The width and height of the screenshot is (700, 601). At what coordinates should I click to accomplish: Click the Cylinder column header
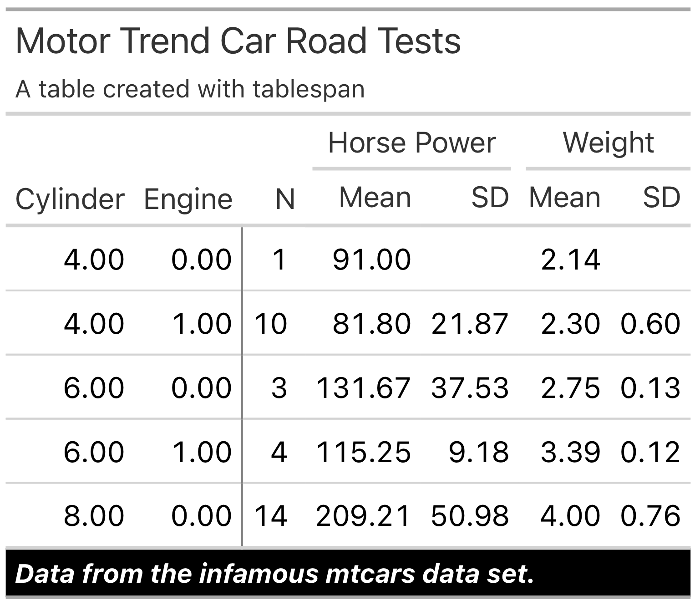(70, 199)
